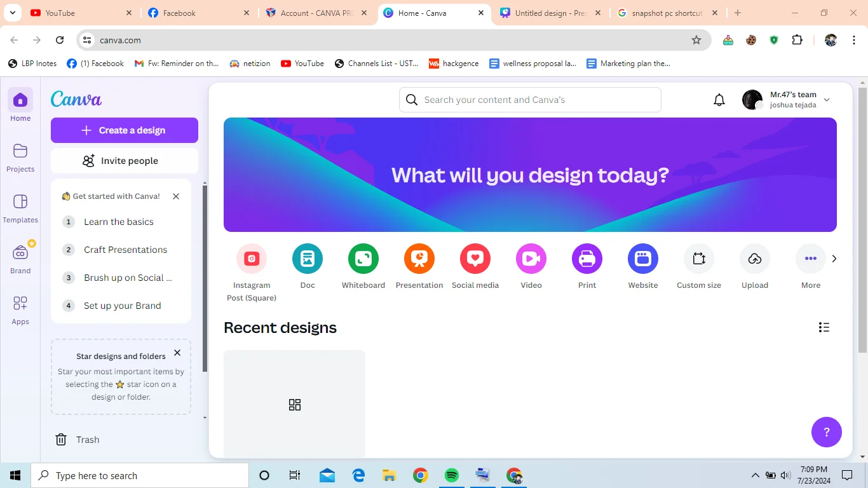Click the Canva search content field

point(530,100)
